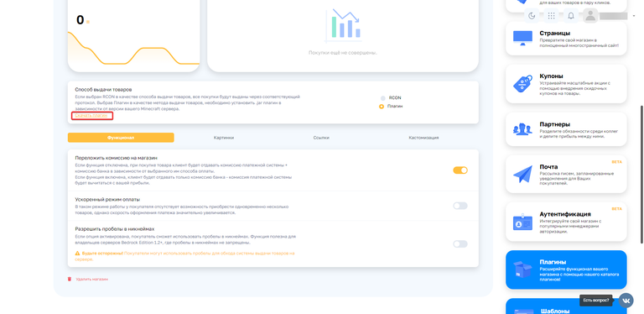Enable Ускоренный режим оплаты toggle
The width and height of the screenshot is (644, 314).
pyautogui.click(x=460, y=206)
